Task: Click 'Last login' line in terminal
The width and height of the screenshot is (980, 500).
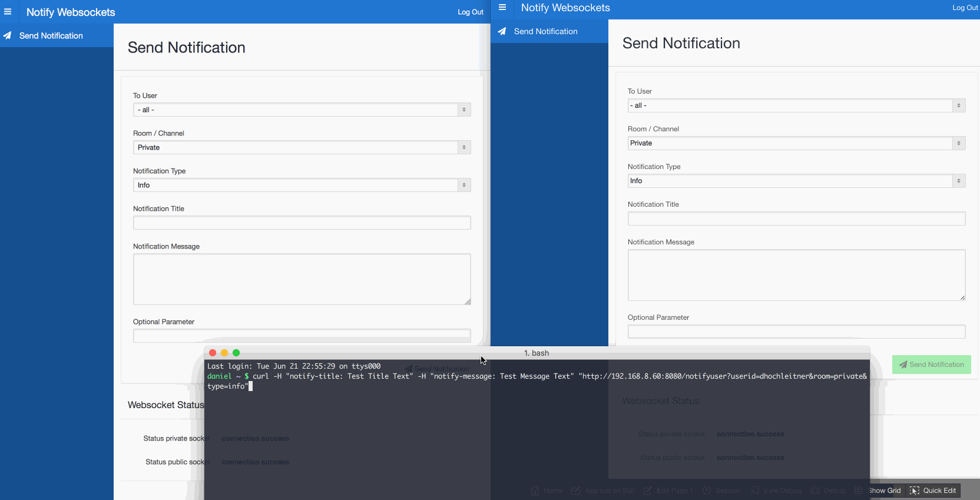Action: click(x=294, y=366)
